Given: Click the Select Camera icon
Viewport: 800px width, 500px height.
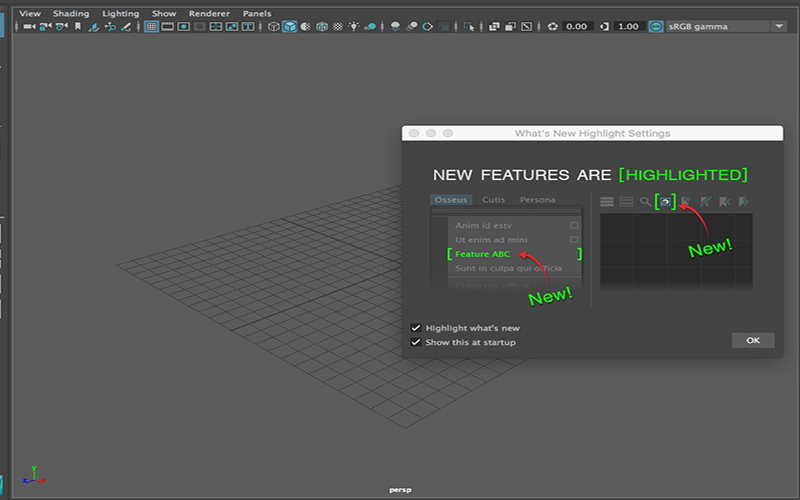Looking at the screenshot, I should pyautogui.click(x=29, y=27).
